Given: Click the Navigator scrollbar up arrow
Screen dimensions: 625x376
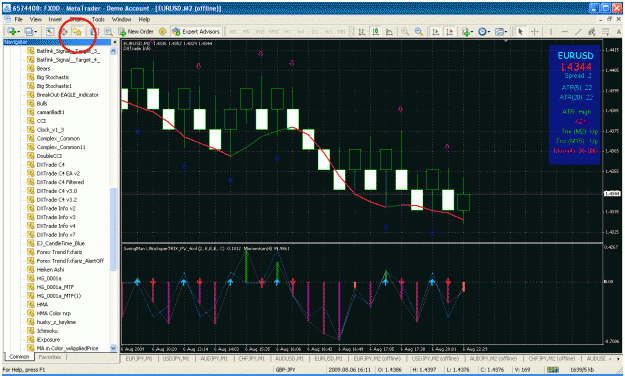Looking at the screenshot, I should click(113, 51).
